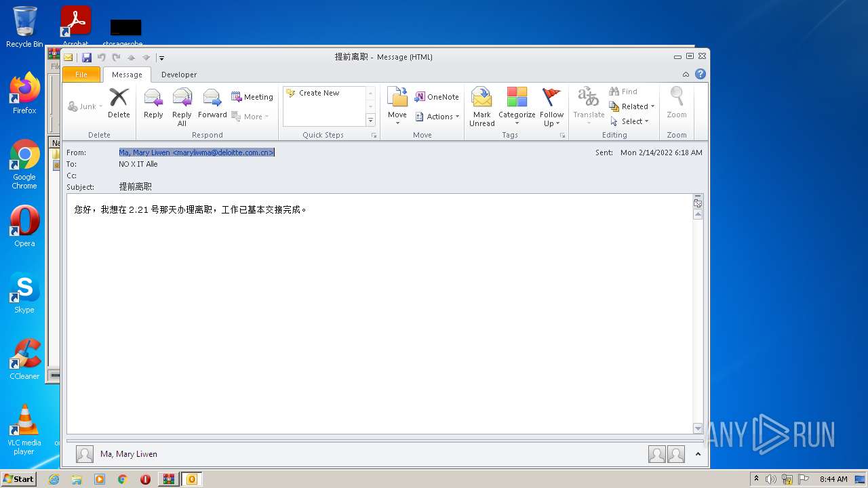Click the volume icon in system tray

[x=771, y=479]
